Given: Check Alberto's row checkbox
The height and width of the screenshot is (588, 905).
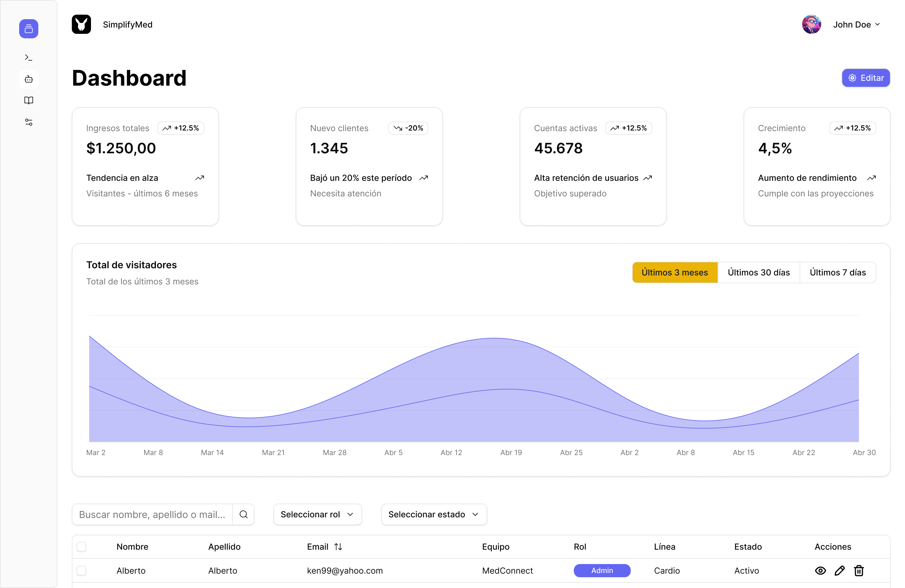Looking at the screenshot, I should [x=82, y=571].
